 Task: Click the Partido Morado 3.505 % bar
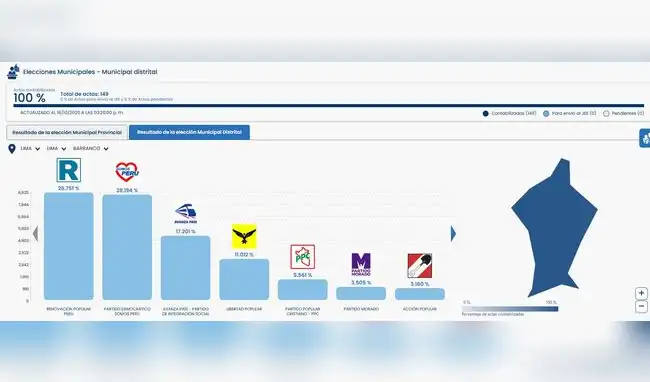click(x=361, y=293)
